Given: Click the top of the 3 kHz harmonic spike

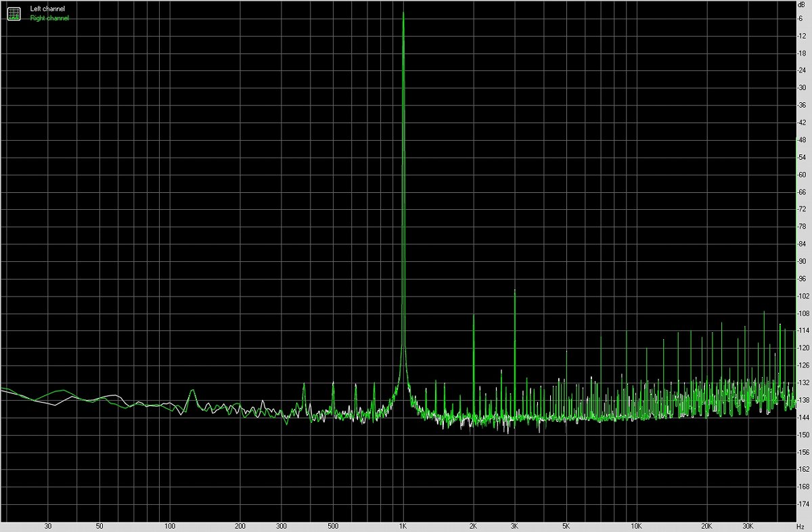Looking at the screenshot, I should [x=515, y=290].
